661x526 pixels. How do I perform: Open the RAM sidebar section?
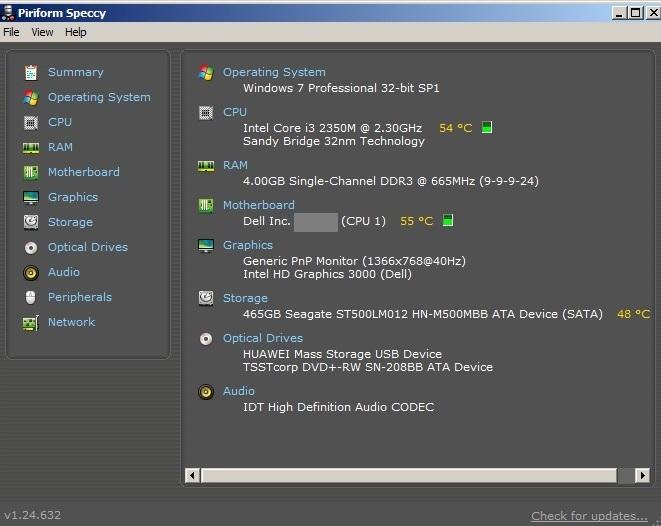pyautogui.click(x=60, y=147)
